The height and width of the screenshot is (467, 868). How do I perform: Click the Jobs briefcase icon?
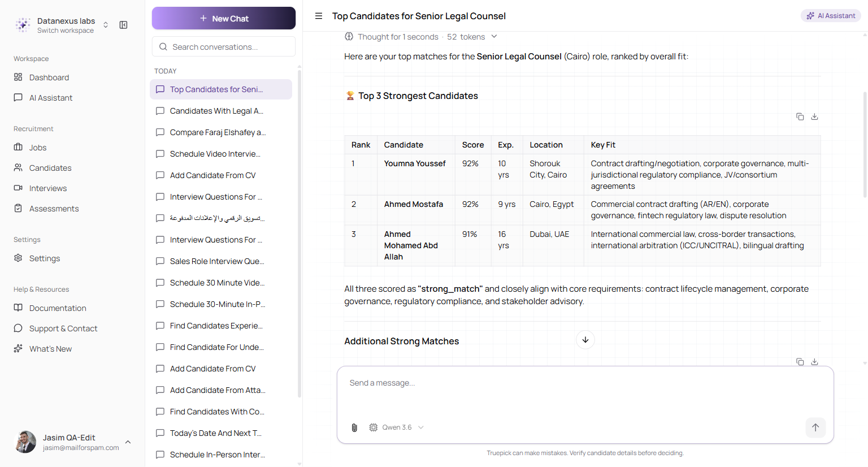(18, 147)
